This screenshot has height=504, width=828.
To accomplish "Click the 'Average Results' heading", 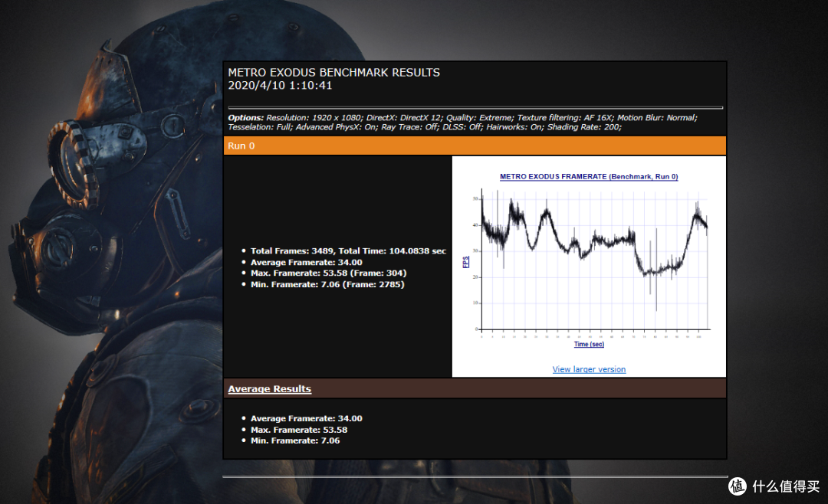I will click(269, 389).
